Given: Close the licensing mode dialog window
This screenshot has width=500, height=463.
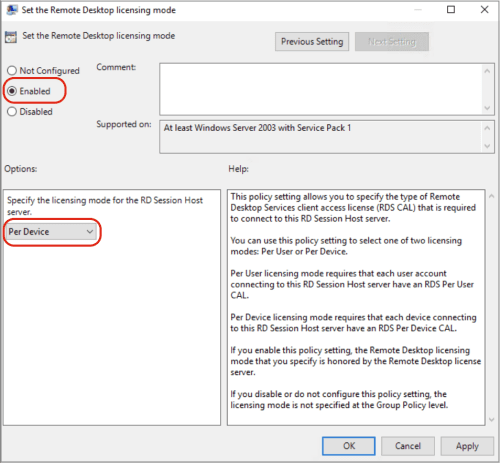Looking at the screenshot, I should pos(484,10).
